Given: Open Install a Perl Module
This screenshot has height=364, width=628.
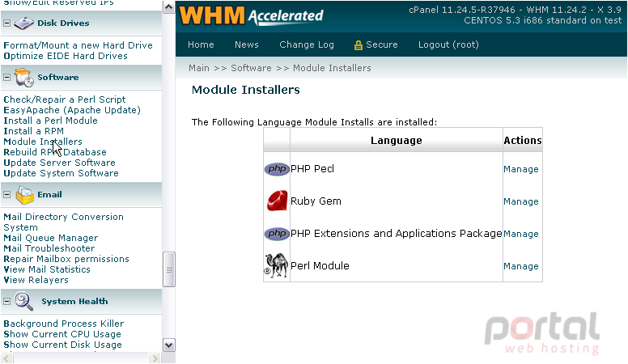Looking at the screenshot, I should [x=50, y=121].
